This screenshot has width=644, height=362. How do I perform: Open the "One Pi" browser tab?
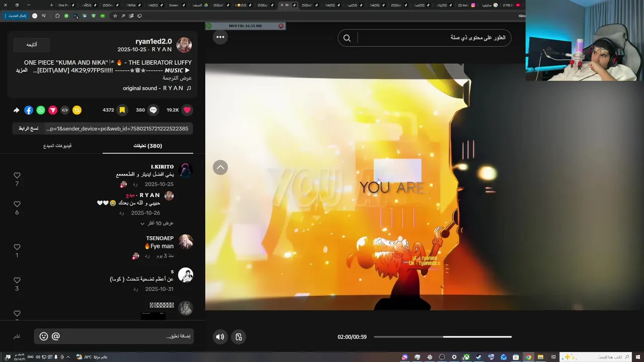click(65, 5)
